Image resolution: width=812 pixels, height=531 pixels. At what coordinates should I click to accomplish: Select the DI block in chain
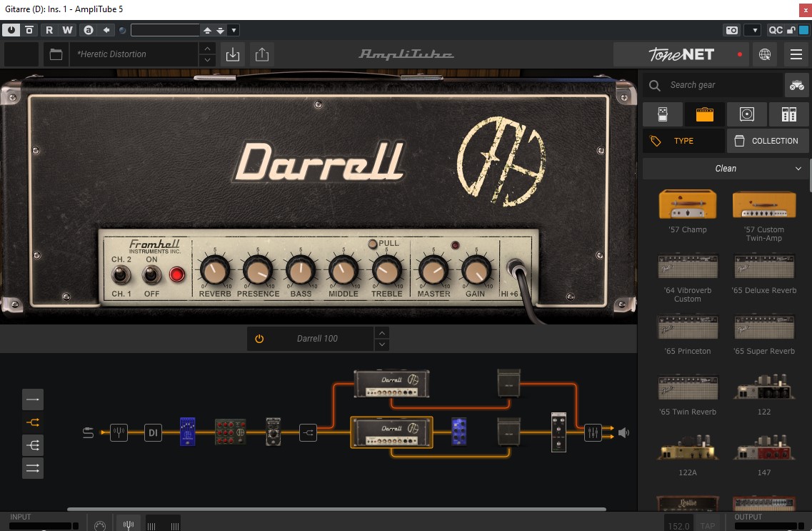(x=153, y=432)
